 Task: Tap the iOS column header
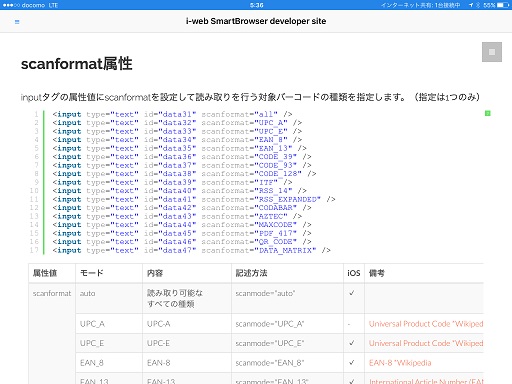click(354, 273)
